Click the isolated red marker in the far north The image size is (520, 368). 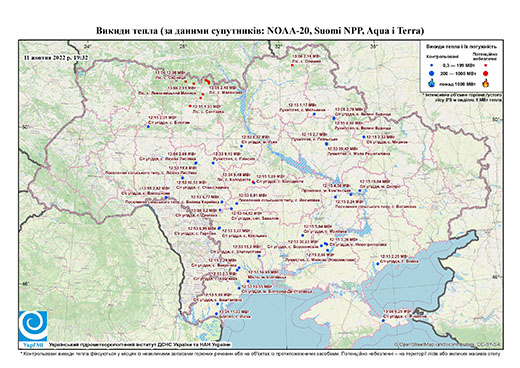click(x=292, y=65)
